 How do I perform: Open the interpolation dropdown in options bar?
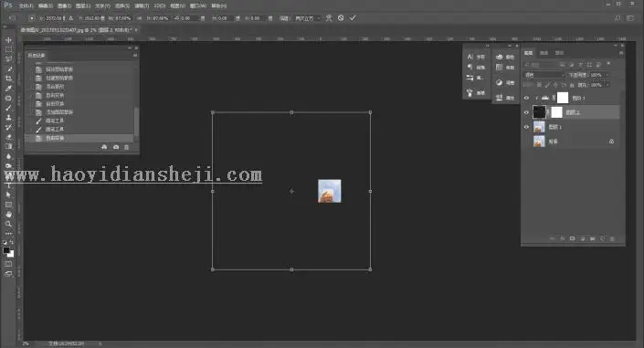[x=308, y=18]
